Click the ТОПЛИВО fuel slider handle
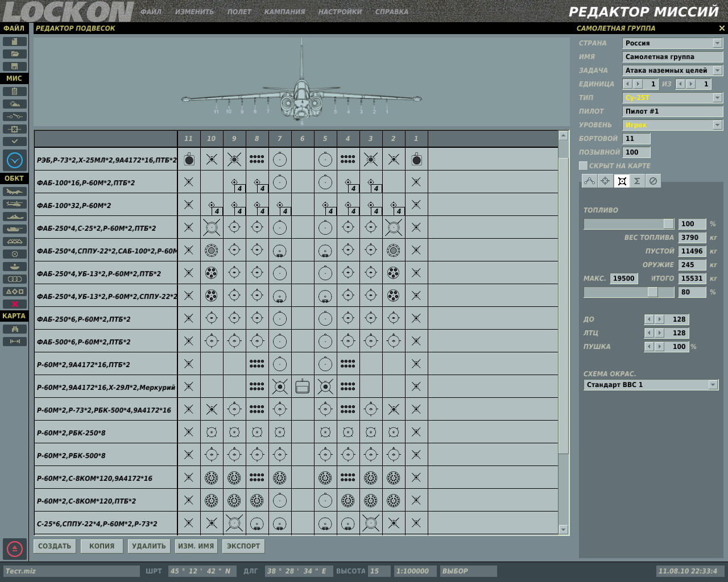Viewport: 728px width, 582px height. point(668,224)
